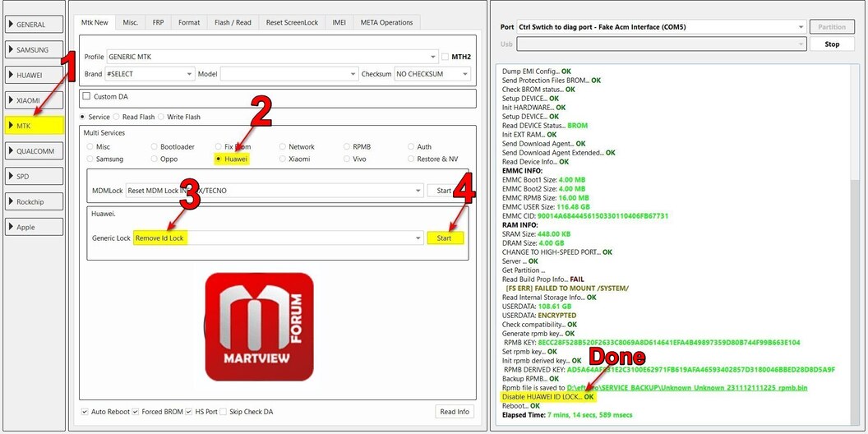Click the Elapsed Time entry in log
The image size is (868, 434).
pyautogui.click(x=567, y=414)
